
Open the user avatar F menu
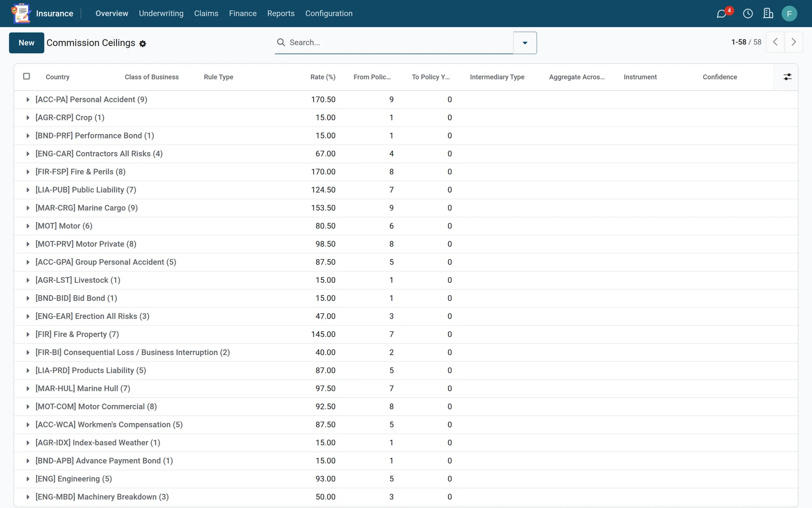tap(789, 14)
